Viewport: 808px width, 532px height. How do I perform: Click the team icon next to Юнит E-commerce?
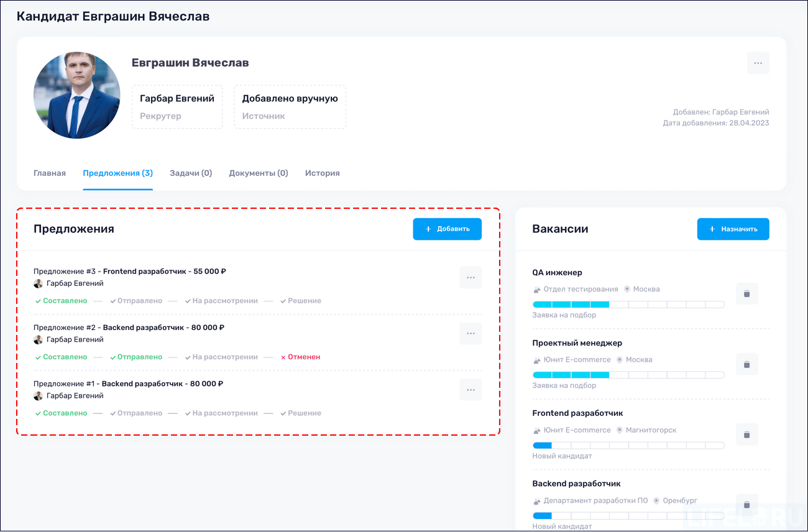tap(535, 359)
